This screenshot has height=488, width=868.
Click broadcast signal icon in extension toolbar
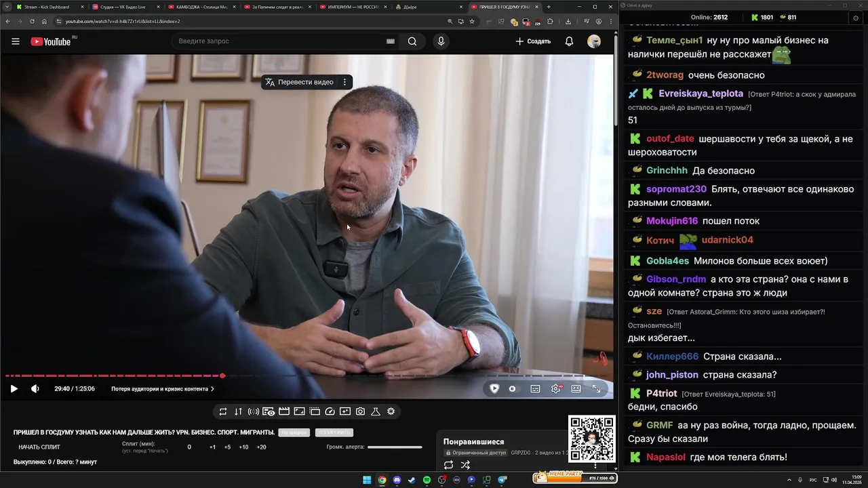[254, 411]
